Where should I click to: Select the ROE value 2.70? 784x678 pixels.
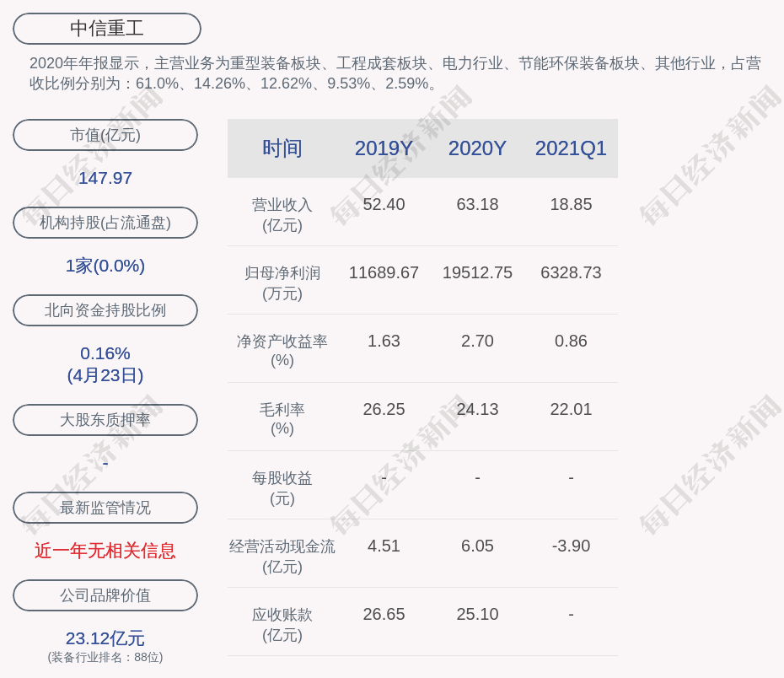coord(477,341)
